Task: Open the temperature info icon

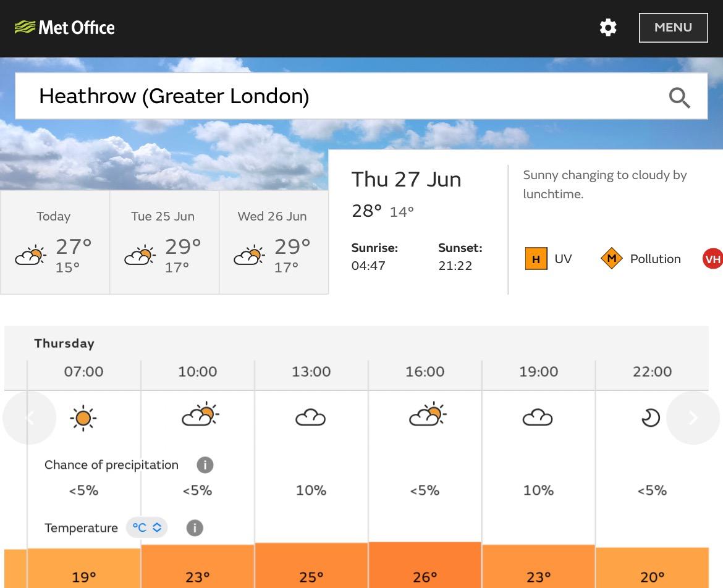Action: (195, 527)
